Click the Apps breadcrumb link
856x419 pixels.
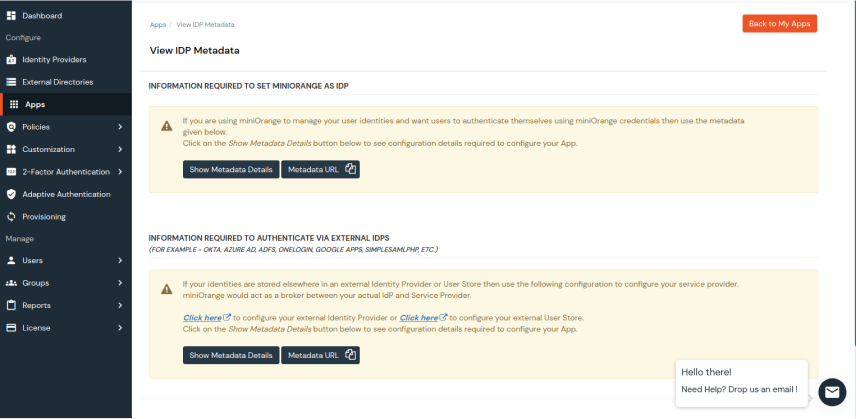(x=158, y=25)
